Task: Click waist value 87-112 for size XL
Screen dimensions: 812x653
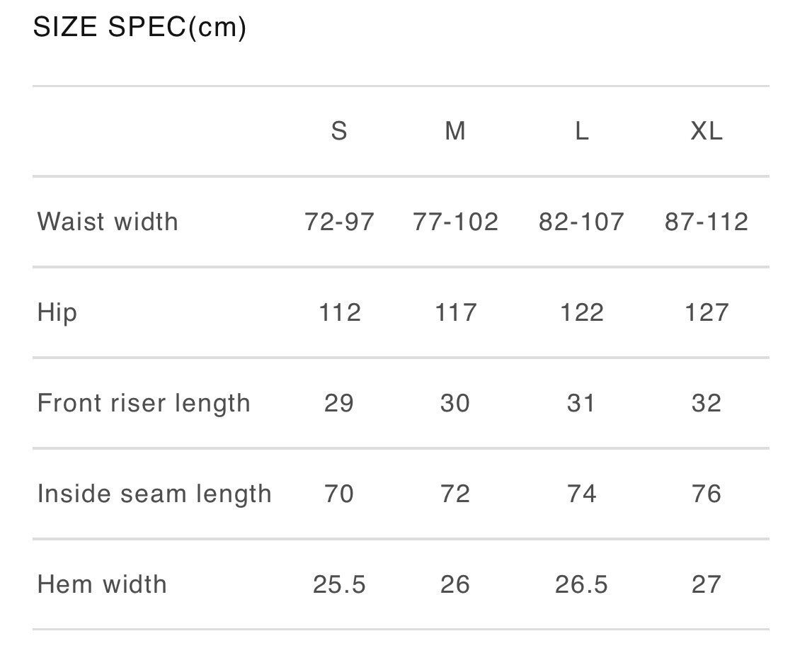Action: [707, 222]
